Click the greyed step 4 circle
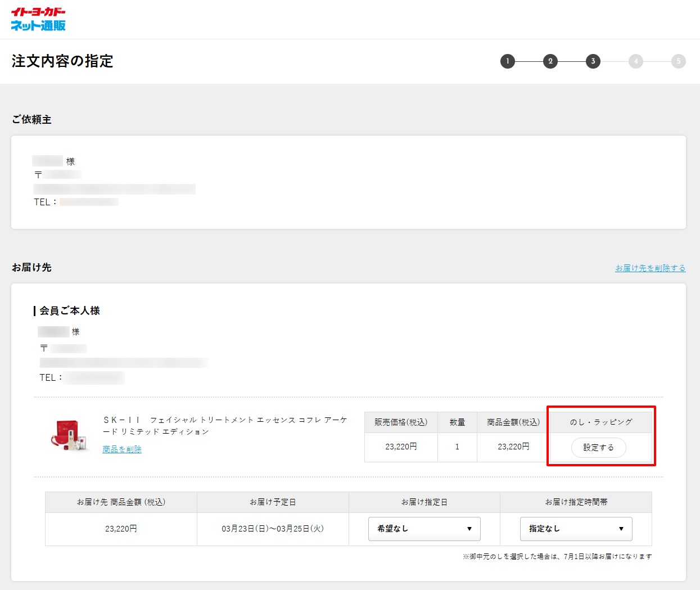Image resolution: width=700 pixels, height=590 pixels. pyautogui.click(x=635, y=61)
